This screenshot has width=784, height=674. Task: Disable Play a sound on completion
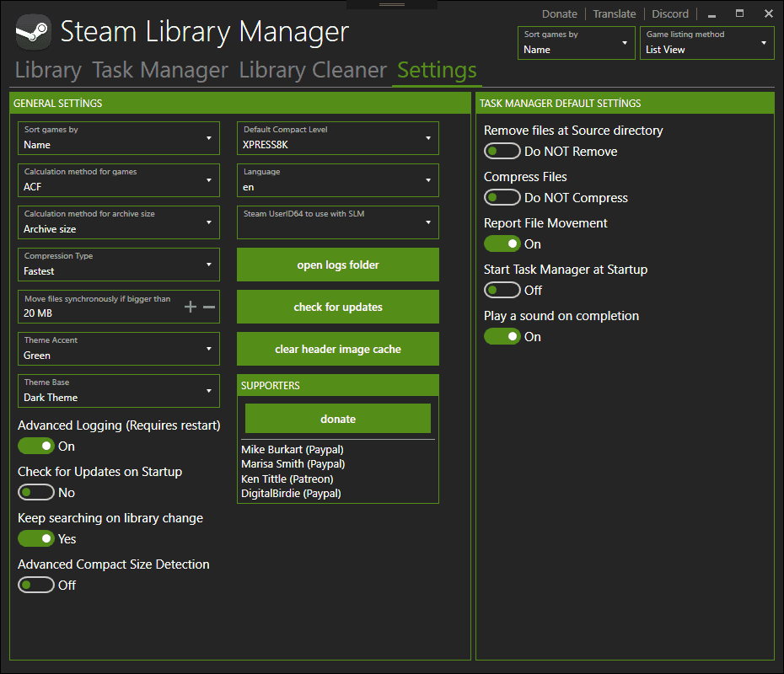[502, 336]
